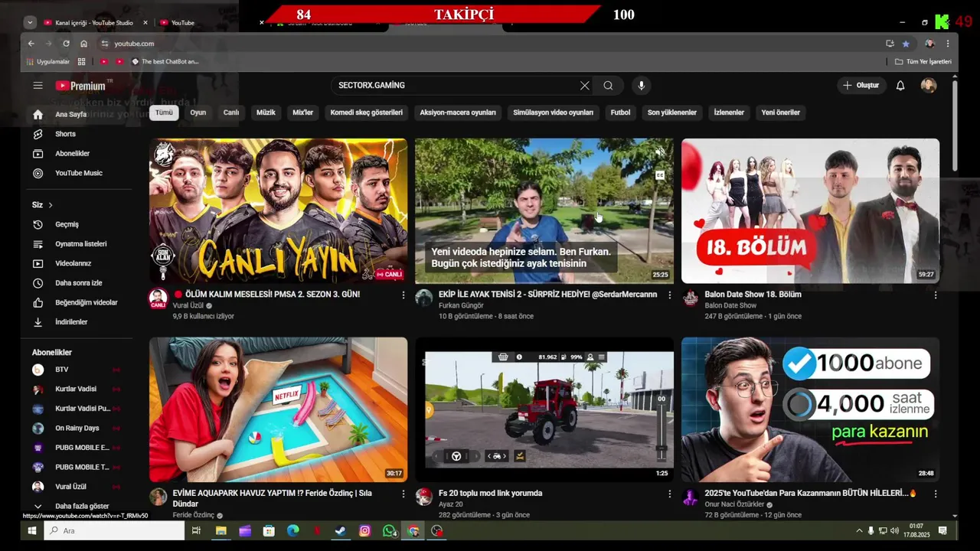The image size is (980, 551).
Task: Go back using browser back arrow
Action: coord(31,44)
